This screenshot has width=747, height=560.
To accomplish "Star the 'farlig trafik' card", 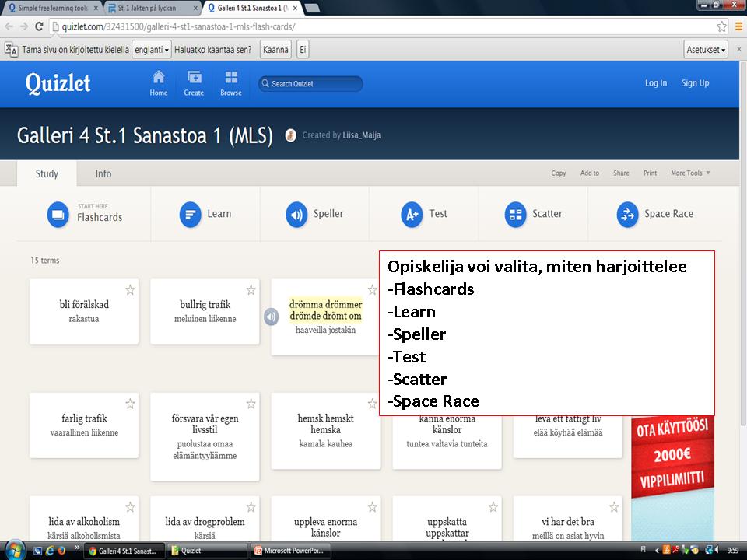I will [130, 404].
